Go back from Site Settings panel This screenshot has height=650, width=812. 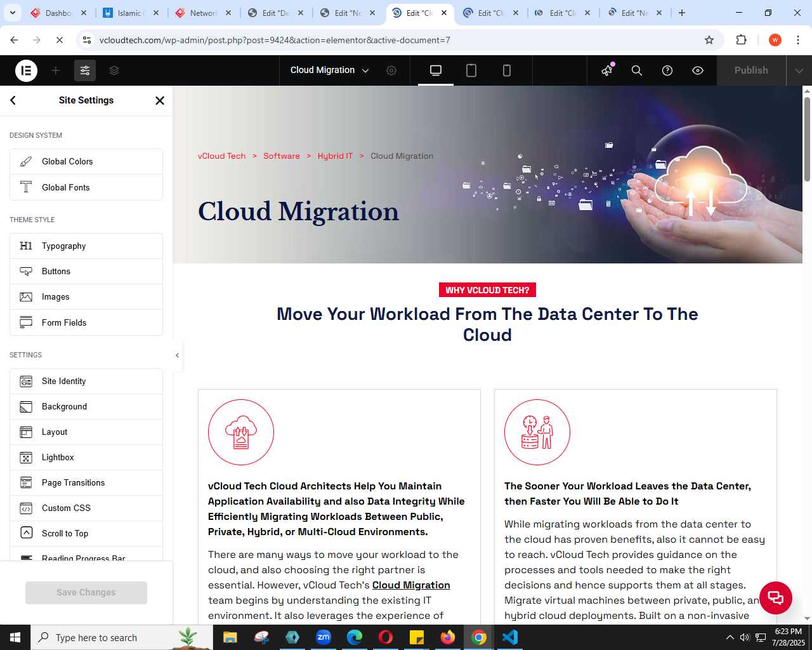pyautogui.click(x=13, y=100)
